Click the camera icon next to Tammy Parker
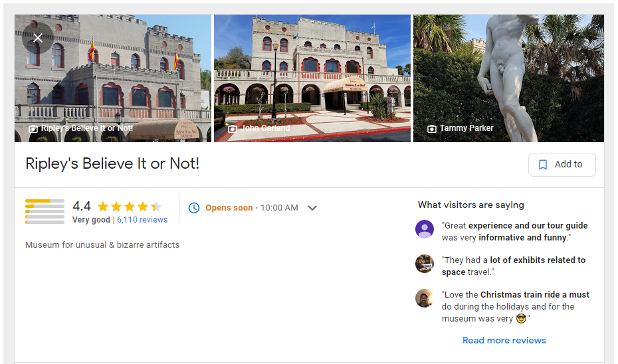This screenshot has width=618, height=364. pyautogui.click(x=432, y=129)
